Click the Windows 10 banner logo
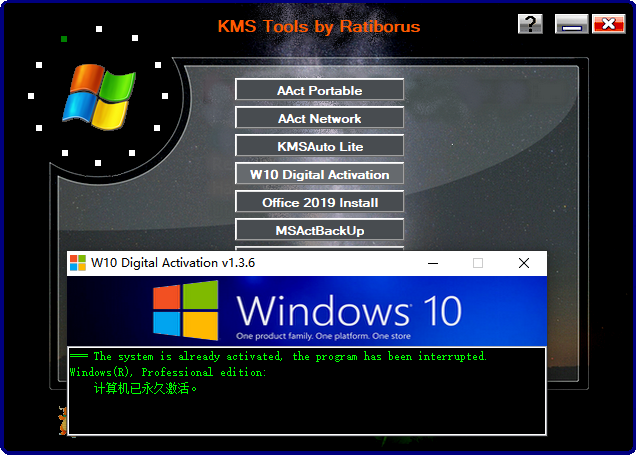The image size is (636, 455). tap(186, 310)
